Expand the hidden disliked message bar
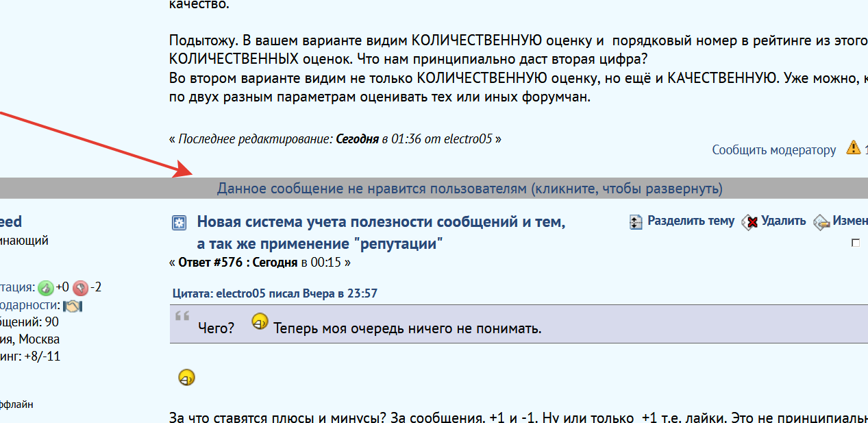Screen dimensions: 868x423 469,189
